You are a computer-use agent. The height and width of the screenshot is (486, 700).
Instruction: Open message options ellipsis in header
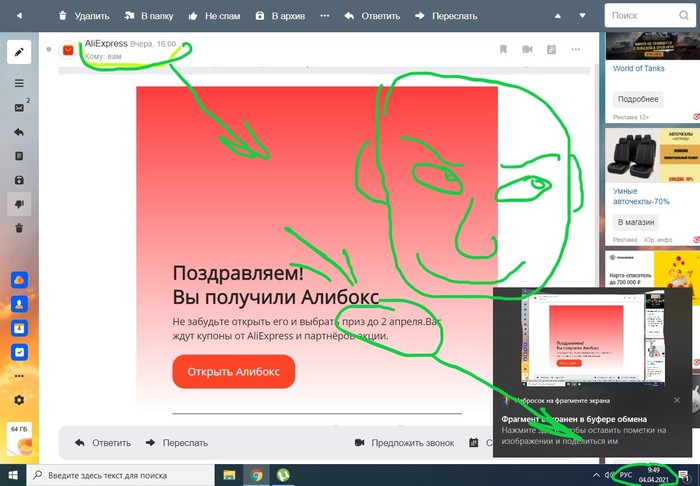pos(575,50)
